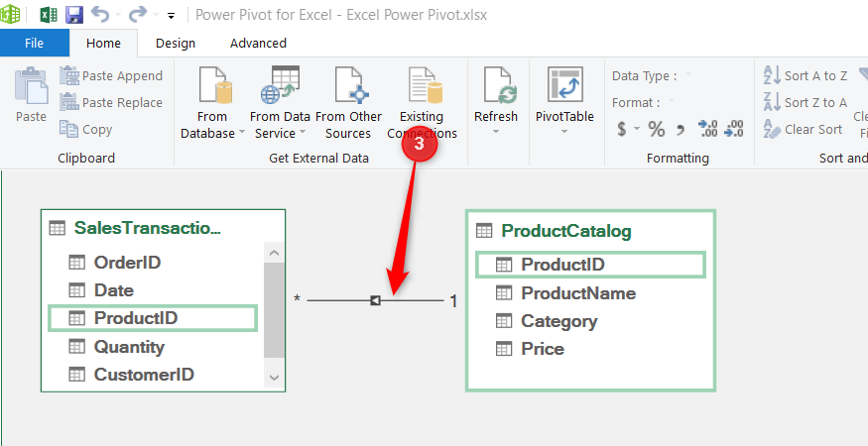
Task: Open Quick Access Toolbar customize dropdown
Action: [x=171, y=16]
